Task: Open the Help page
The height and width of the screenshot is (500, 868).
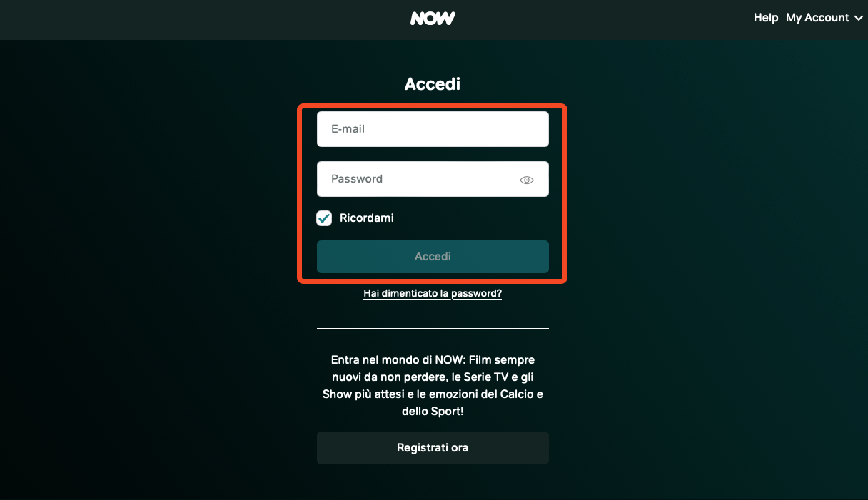Action: click(x=766, y=18)
